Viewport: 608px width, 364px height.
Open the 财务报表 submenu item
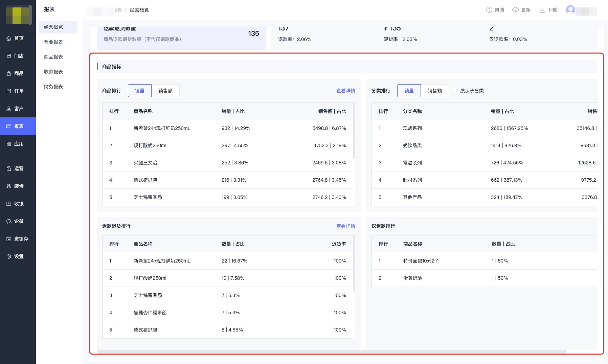pos(53,87)
